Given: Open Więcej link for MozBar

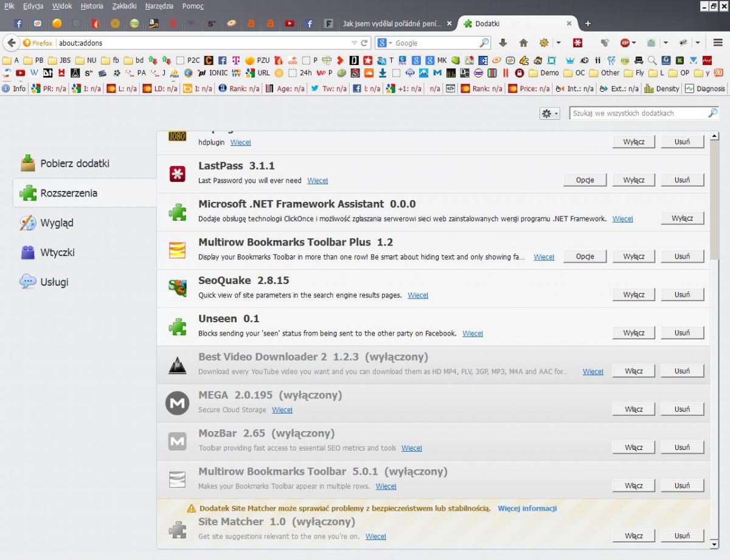Looking at the screenshot, I should pos(412,448).
